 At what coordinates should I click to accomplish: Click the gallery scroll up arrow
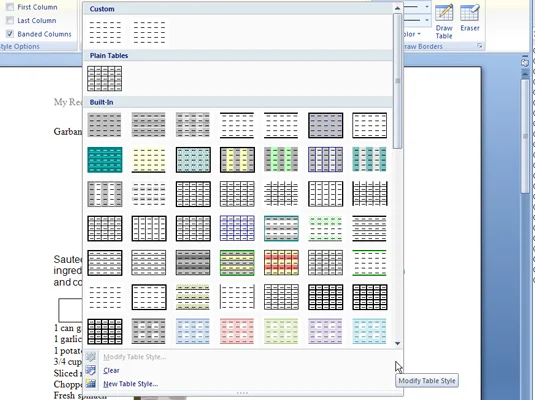click(397, 8)
